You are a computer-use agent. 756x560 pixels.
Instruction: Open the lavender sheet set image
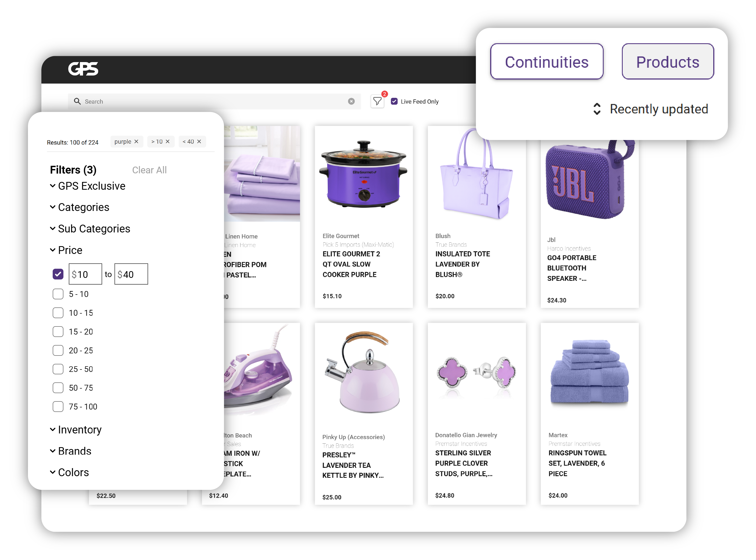[262, 174]
